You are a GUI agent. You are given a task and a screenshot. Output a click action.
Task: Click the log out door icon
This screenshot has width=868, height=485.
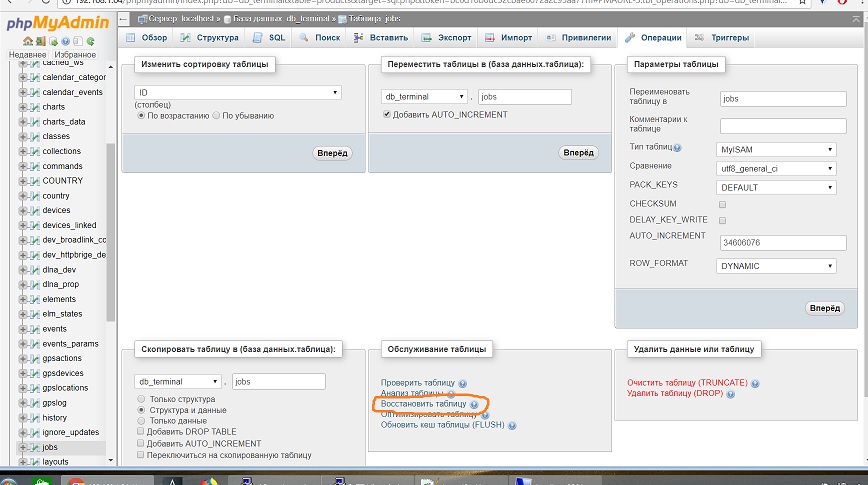[x=41, y=41]
